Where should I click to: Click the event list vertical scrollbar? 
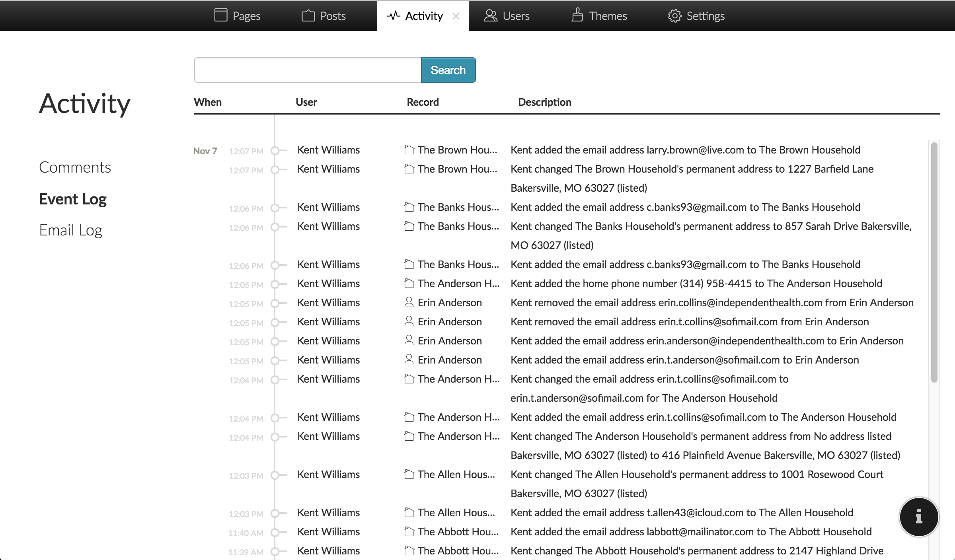click(x=934, y=262)
